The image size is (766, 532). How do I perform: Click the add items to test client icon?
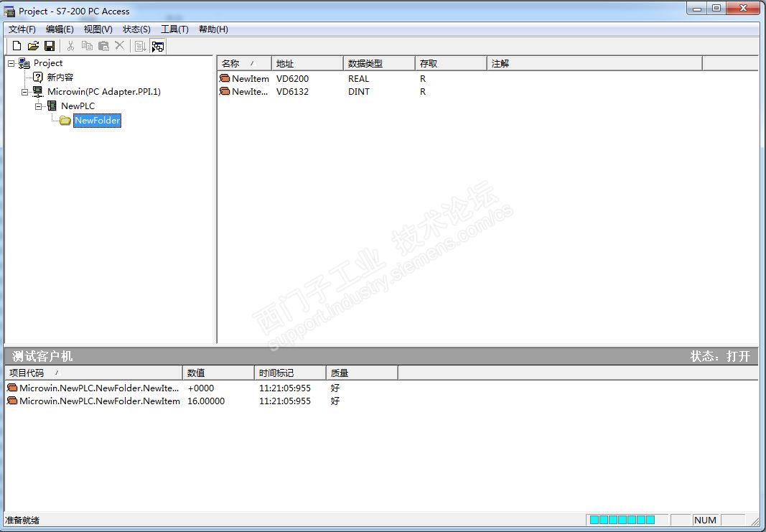[x=141, y=47]
